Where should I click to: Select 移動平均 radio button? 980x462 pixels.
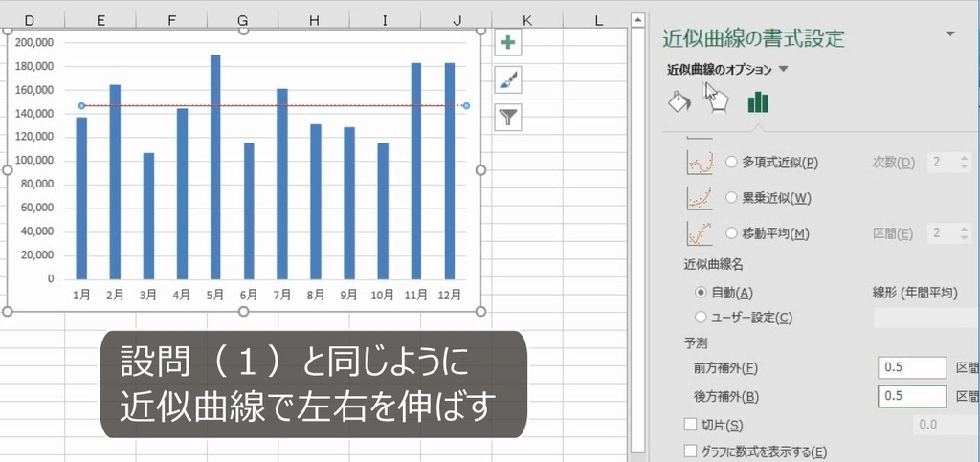tap(731, 233)
